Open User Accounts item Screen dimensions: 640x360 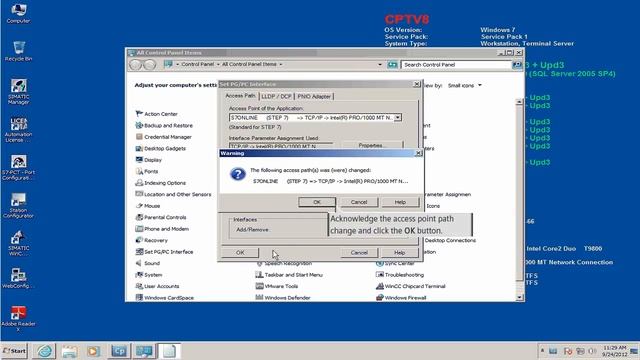click(x=157, y=286)
